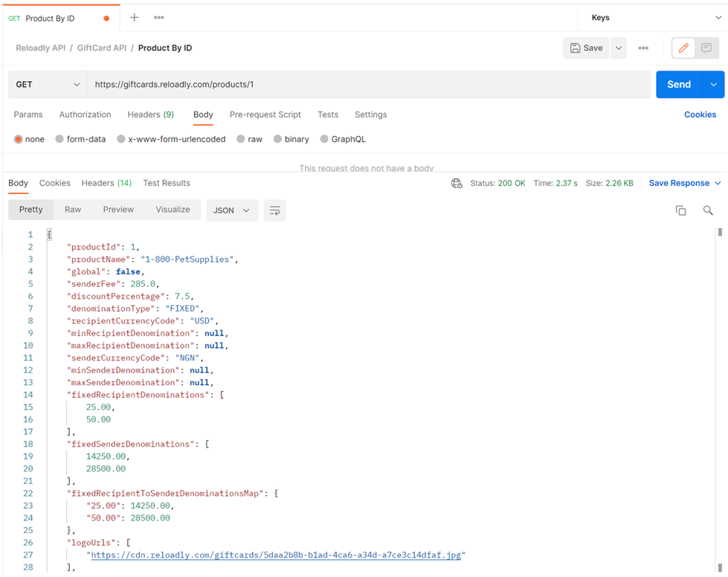The width and height of the screenshot is (728, 577).
Task: Open the response Cookies tab
Action: pos(55,184)
